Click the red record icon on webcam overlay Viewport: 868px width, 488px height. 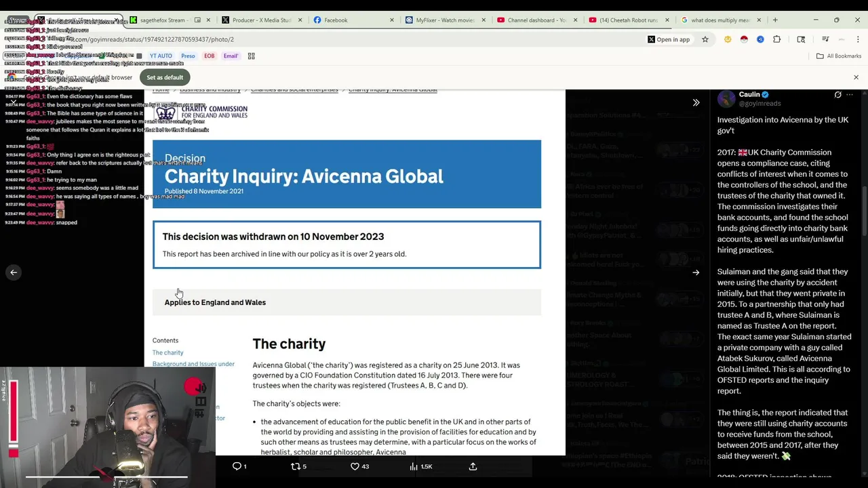pos(194,387)
